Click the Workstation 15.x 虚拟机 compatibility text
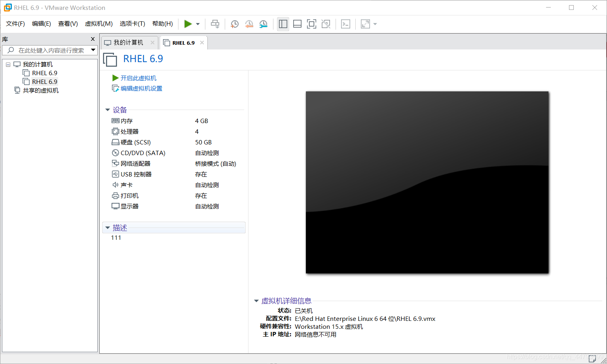Screen dimensions: 607x364 coord(329,327)
